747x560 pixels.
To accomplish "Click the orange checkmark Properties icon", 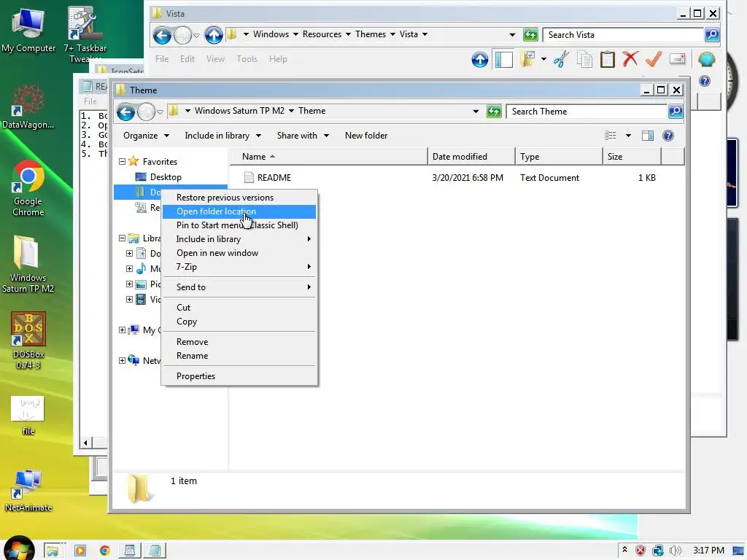I will 654,60.
